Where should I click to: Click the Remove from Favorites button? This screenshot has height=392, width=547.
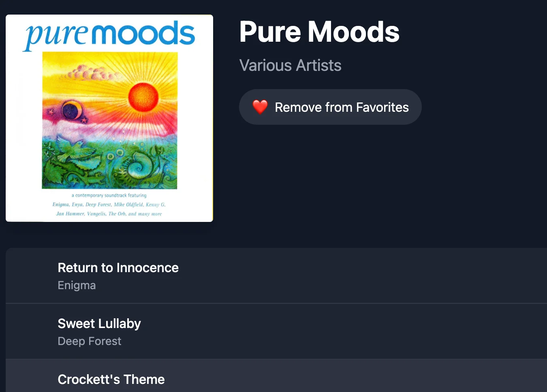coord(330,107)
